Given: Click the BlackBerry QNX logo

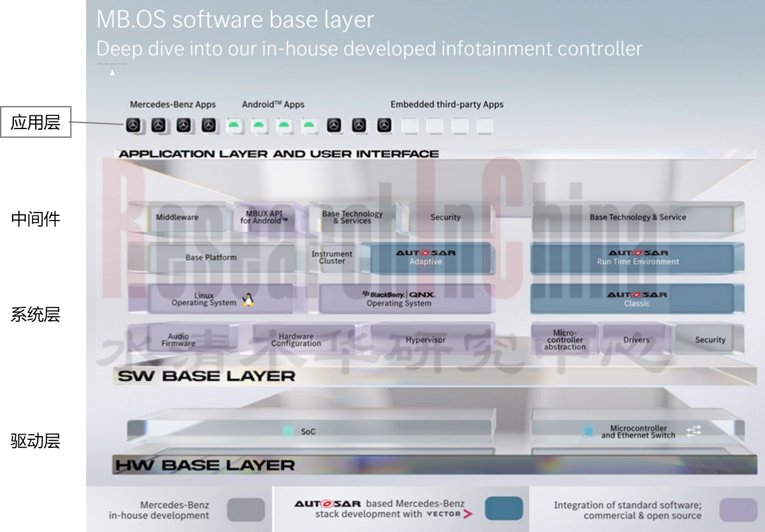Looking at the screenshot, I should 399,294.
